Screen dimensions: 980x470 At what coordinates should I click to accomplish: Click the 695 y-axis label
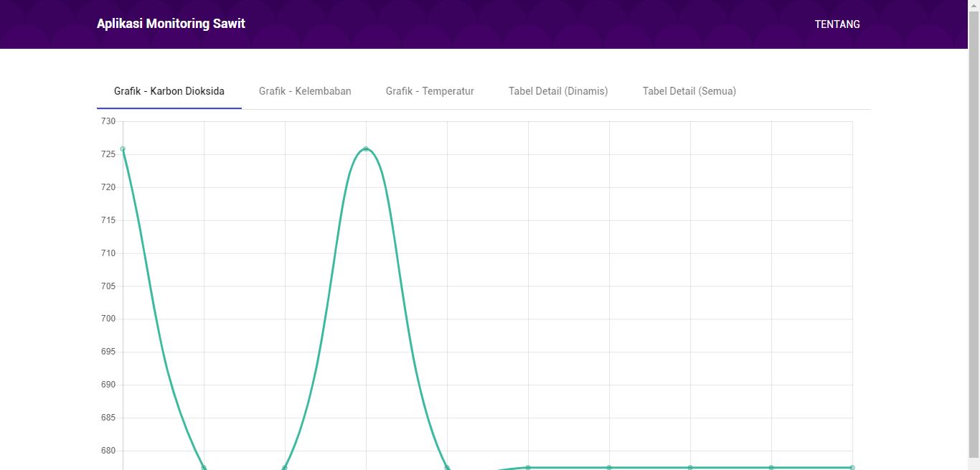click(108, 352)
